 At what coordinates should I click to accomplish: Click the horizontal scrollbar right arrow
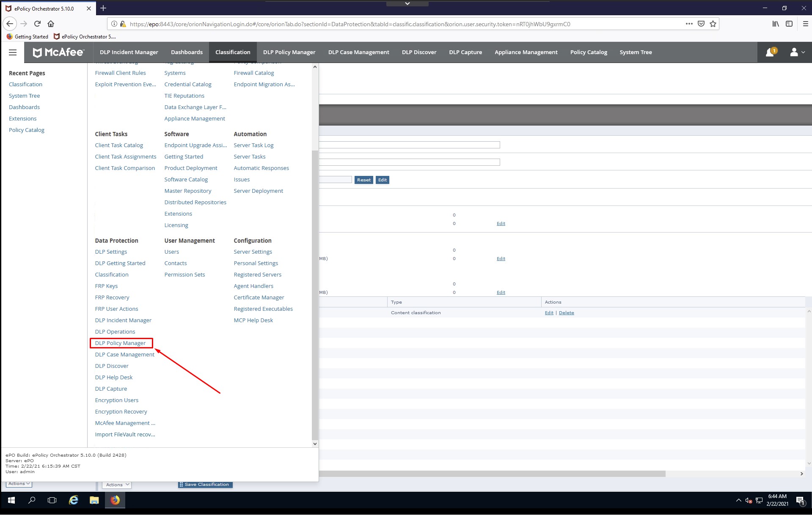point(801,474)
